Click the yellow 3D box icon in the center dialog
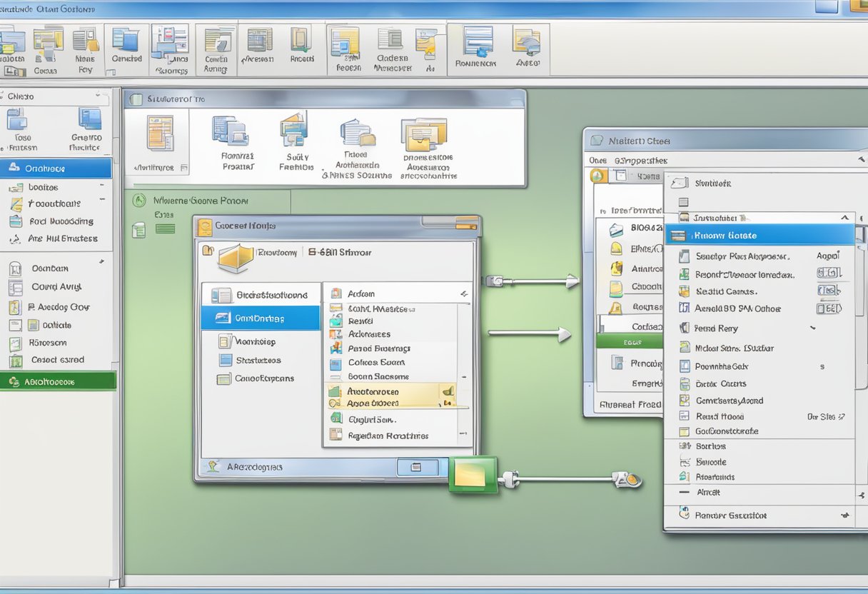The height and width of the screenshot is (594, 868). coord(236,258)
